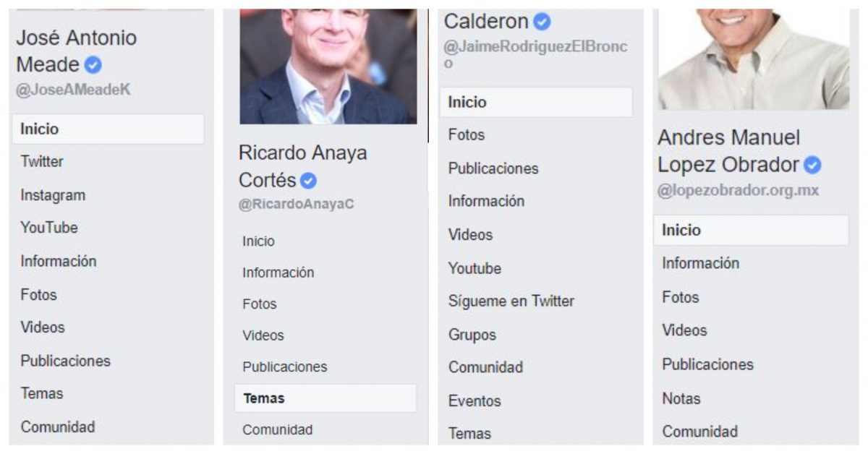Click the @JoseAMeadeK username handle

(x=74, y=90)
